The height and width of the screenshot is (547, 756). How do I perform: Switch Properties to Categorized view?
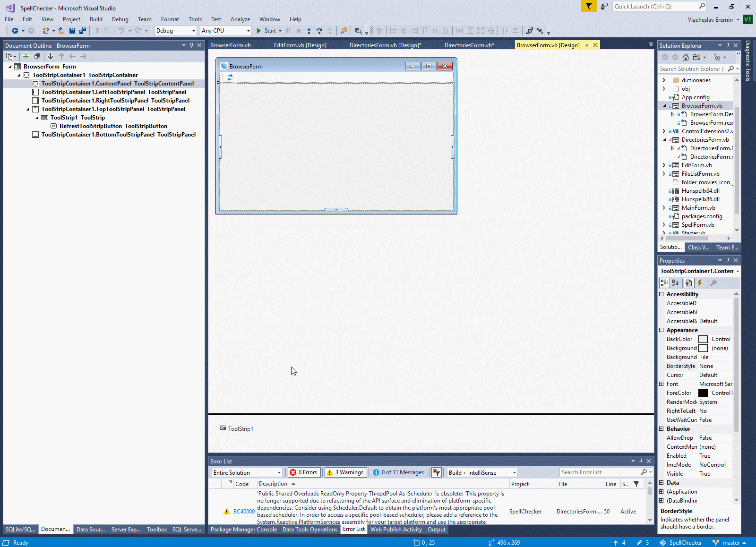664,283
